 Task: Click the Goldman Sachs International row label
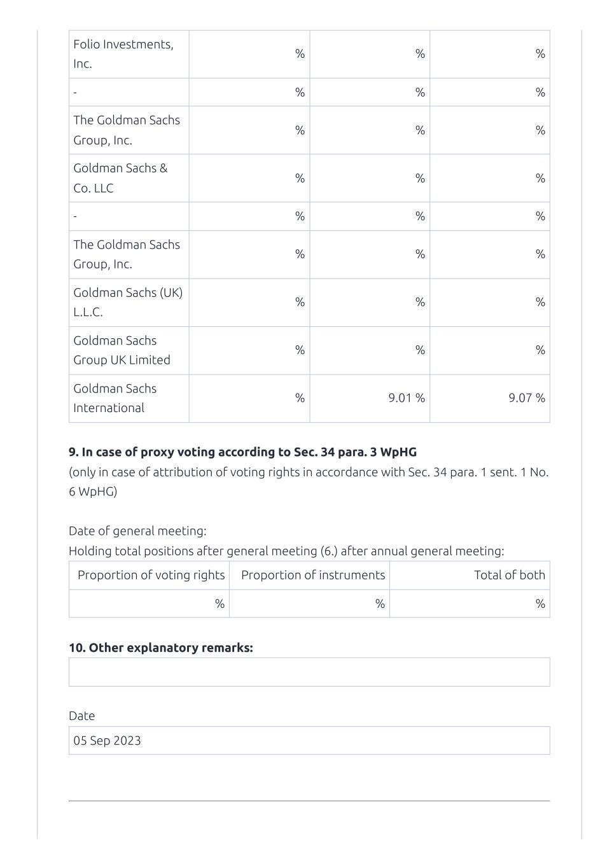pos(129,398)
